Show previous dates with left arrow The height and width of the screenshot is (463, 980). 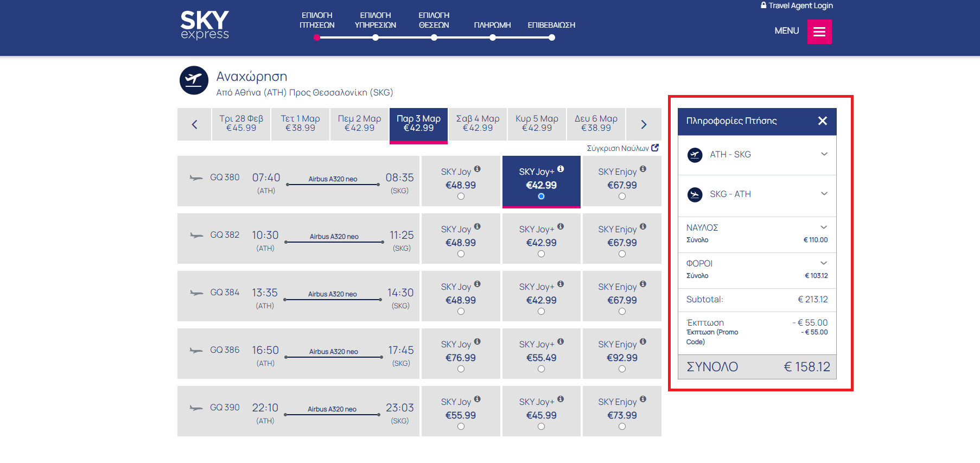(x=194, y=124)
